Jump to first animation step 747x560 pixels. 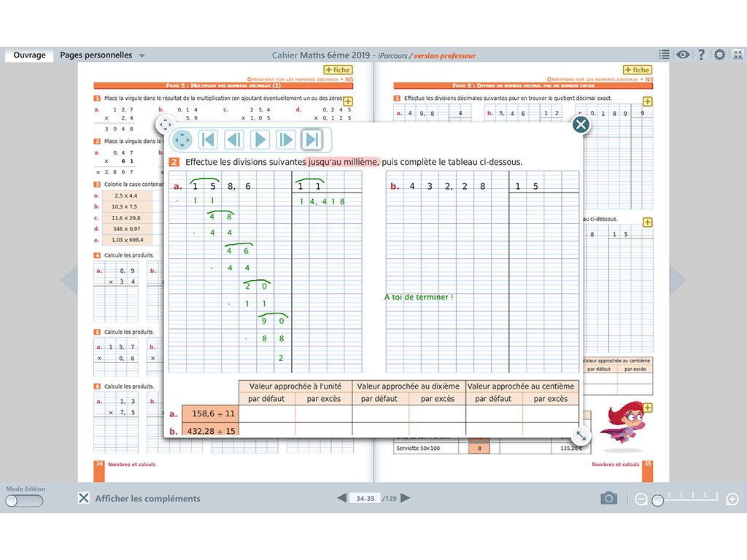pos(208,139)
